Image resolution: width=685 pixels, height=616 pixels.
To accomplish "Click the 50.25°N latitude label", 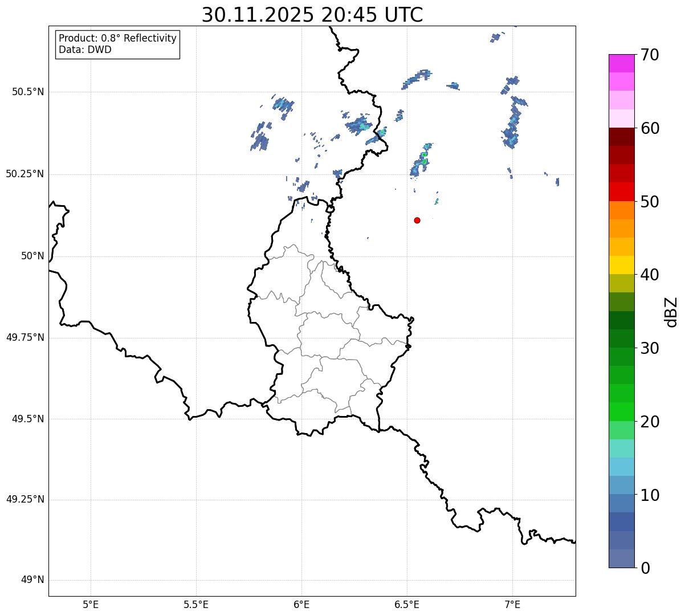I will coord(25,174).
